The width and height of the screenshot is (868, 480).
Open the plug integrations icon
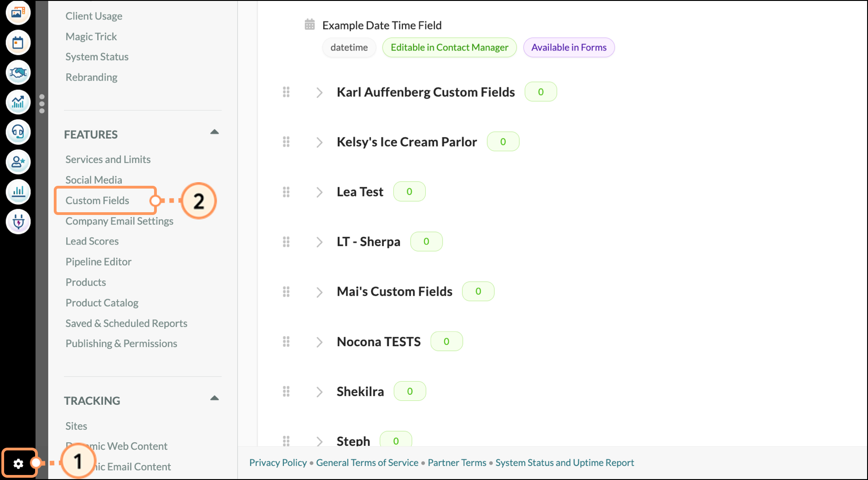(x=18, y=222)
